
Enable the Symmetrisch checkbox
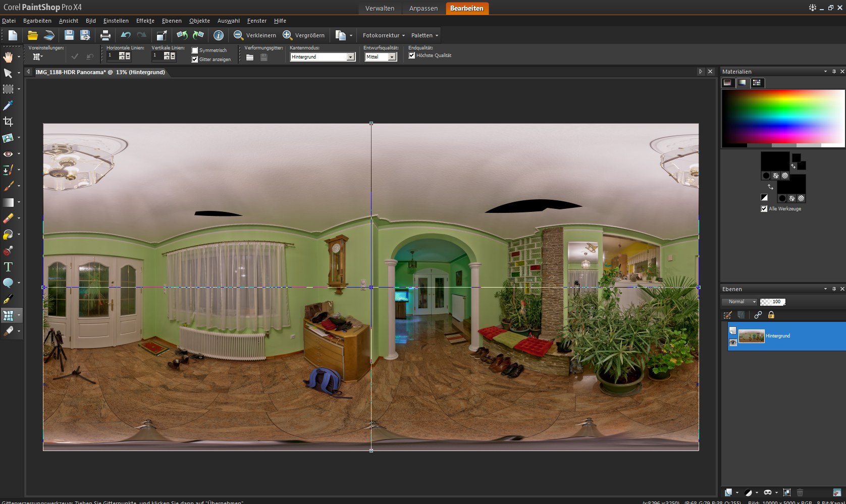pos(195,50)
